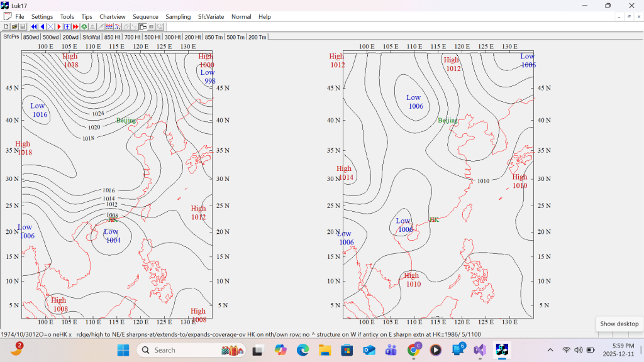
Task: Expand the system tray hidden icons chevron
Action: pos(550,349)
